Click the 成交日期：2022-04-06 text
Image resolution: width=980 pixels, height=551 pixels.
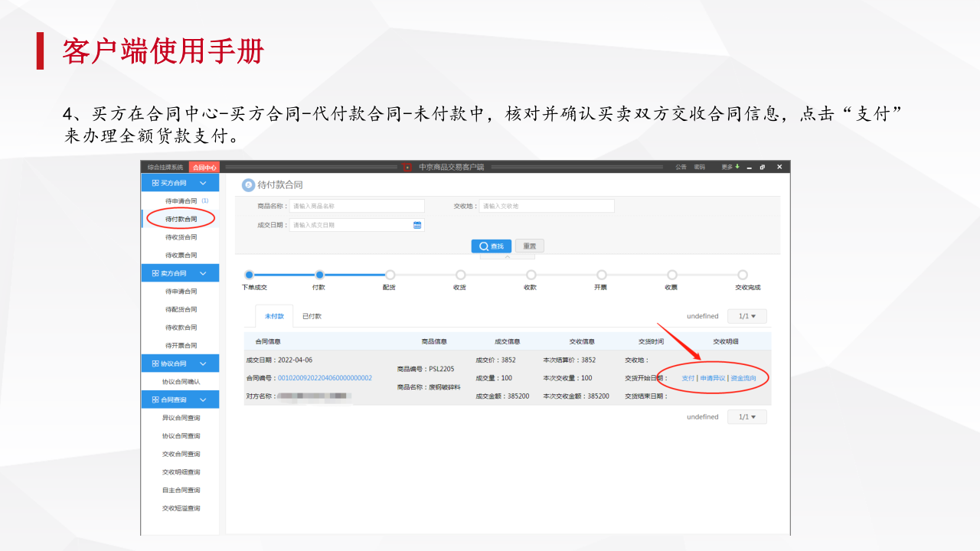(279, 360)
